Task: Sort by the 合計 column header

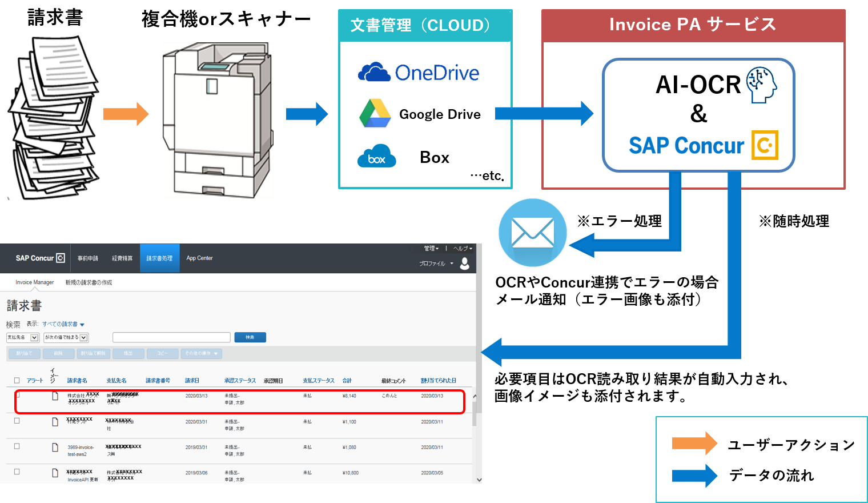Action: pyautogui.click(x=347, y=381)
